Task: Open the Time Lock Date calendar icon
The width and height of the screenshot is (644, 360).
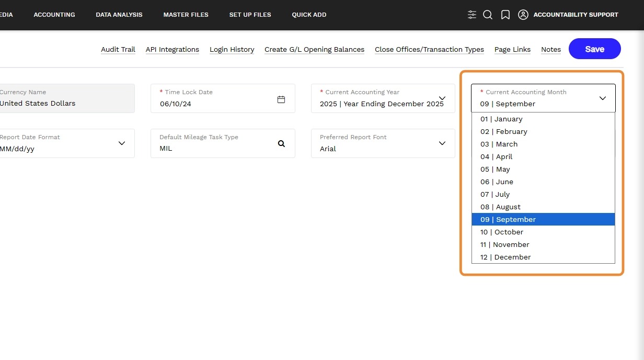Action: click(281, 99)
